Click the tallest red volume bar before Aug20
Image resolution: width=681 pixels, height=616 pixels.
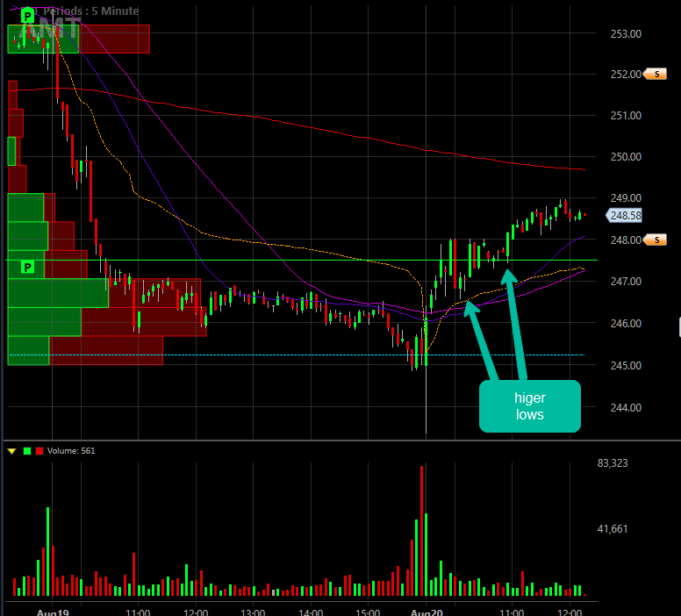tap(421, 531)
